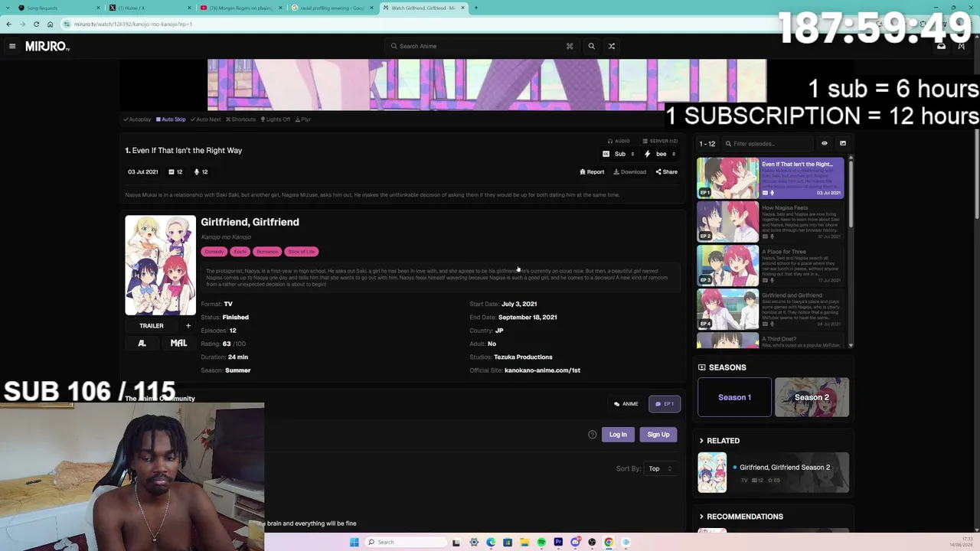Collapse the RECOMMENDATIONS section

pos(740,517)
